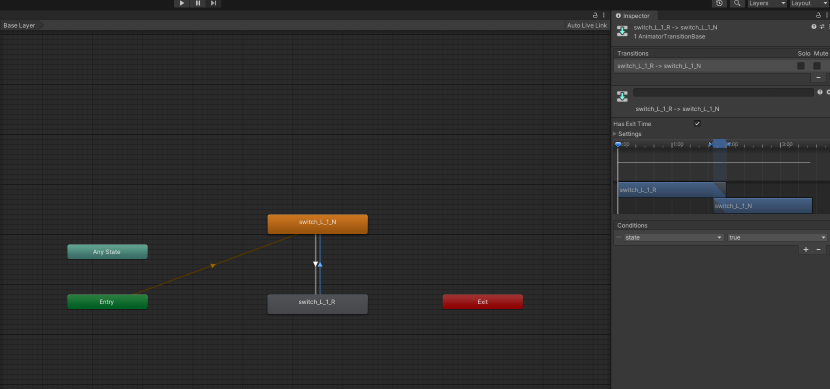Open the help icon in Inspector header
Screen dimensions: 830x389
pos(814,26)
